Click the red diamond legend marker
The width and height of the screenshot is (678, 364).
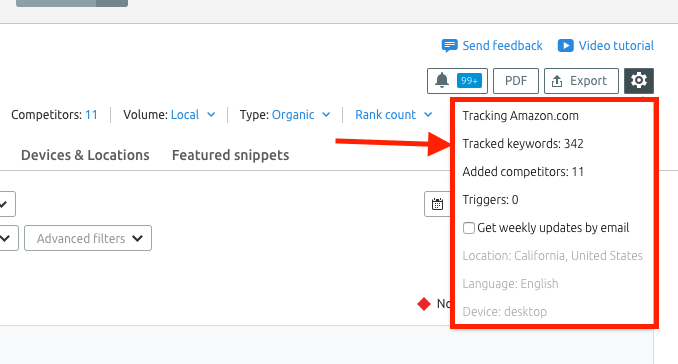pos(424,304)
